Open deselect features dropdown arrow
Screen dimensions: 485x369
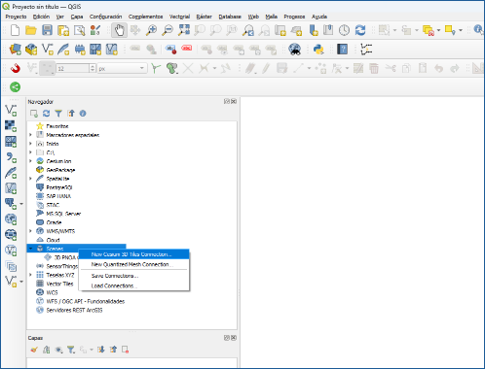[x=439, y=31]
